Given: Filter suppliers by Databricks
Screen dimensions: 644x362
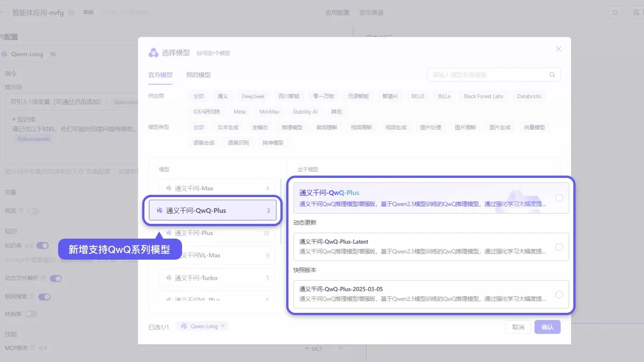Looking at the screenshot, I should [x=529, y=96].
